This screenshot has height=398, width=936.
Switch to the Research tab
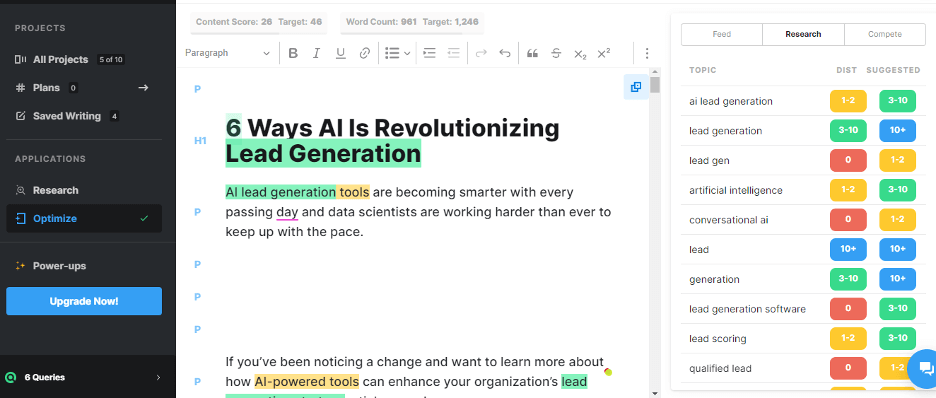click(803, 35)
